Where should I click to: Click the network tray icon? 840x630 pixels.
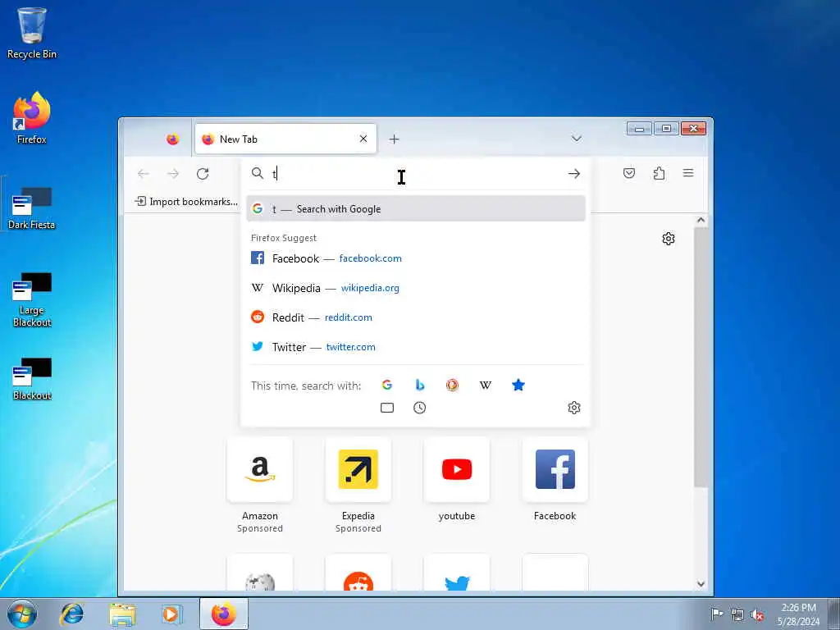click(x=737, y=614)
